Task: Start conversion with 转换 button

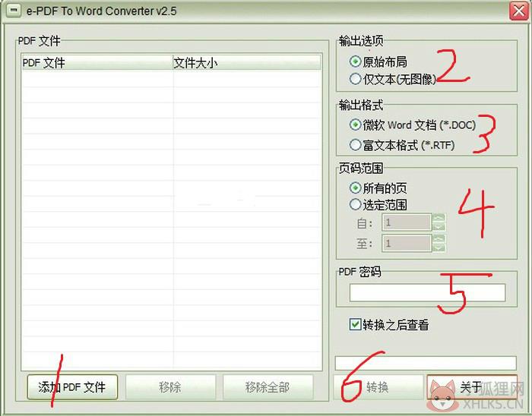Action: pos(378,387)
